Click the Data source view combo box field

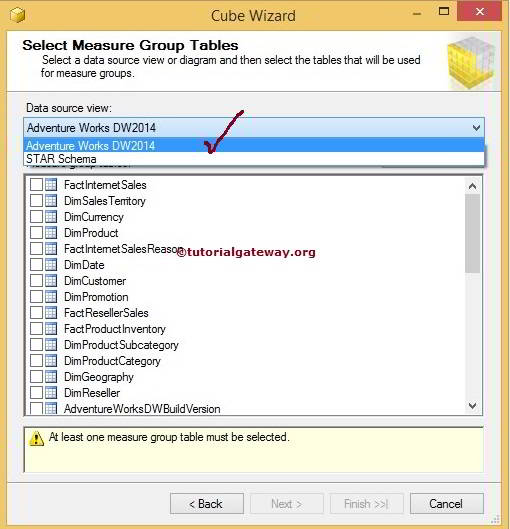(x=254, y=128)
